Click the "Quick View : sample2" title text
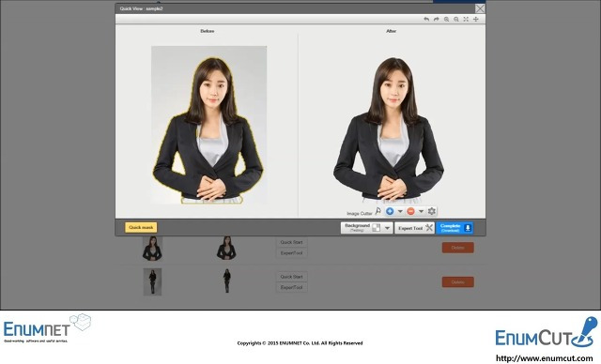601x364 pixels. [141, 8]
